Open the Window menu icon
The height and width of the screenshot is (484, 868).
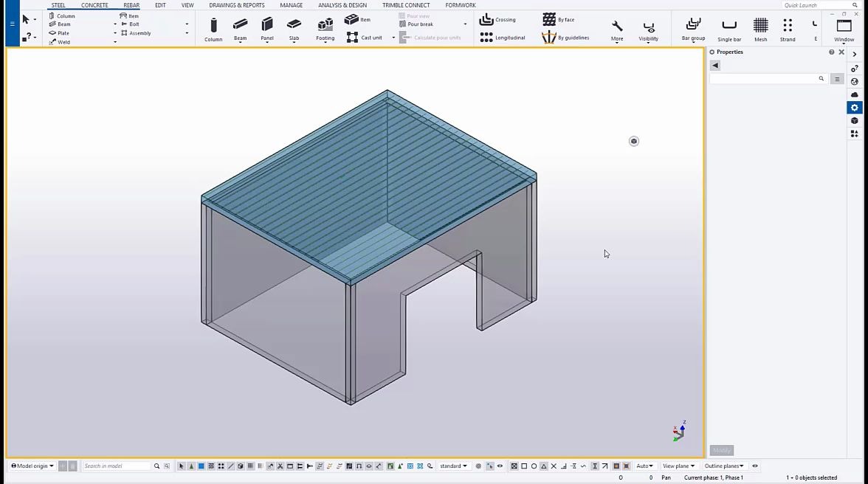tap(844, 30)
